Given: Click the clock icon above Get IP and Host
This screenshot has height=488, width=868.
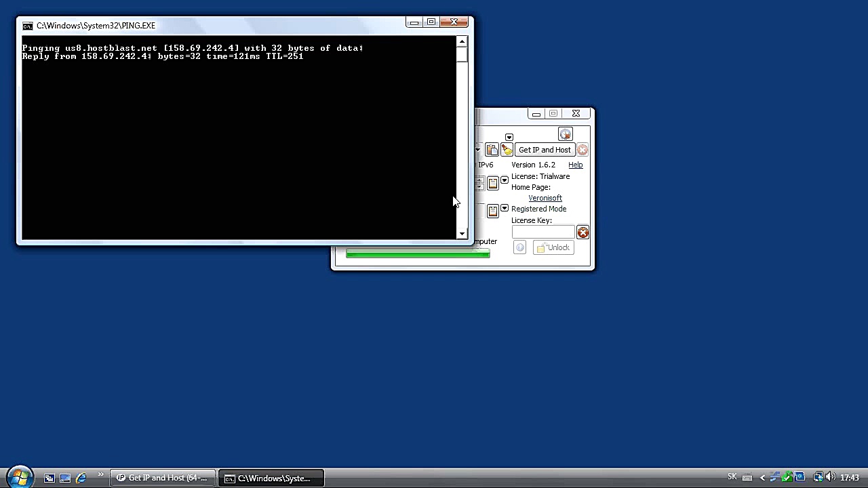Looking at the screenshot, I should pos(565,134).
